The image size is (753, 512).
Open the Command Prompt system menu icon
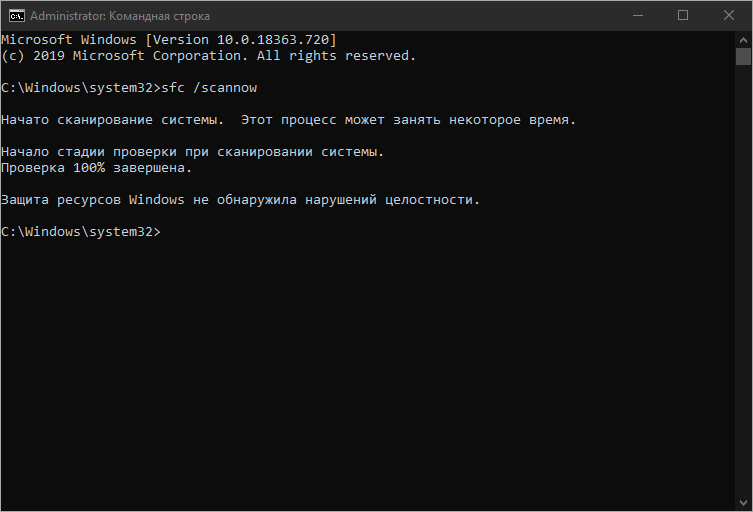pos(16,16)
